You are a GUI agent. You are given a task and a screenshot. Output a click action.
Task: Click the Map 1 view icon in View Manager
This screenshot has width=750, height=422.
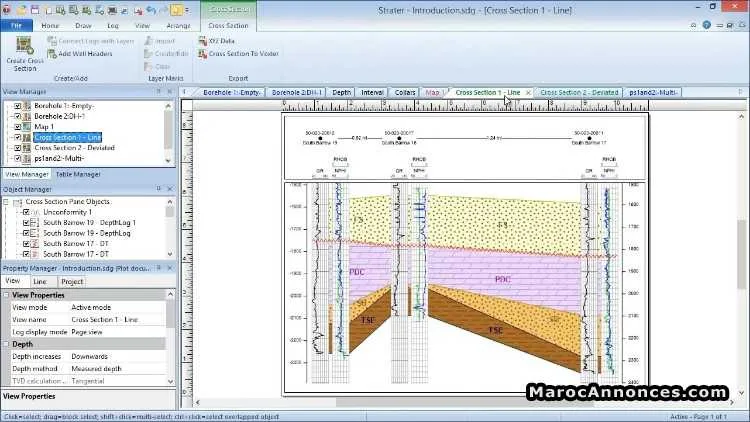pos(27,127)
